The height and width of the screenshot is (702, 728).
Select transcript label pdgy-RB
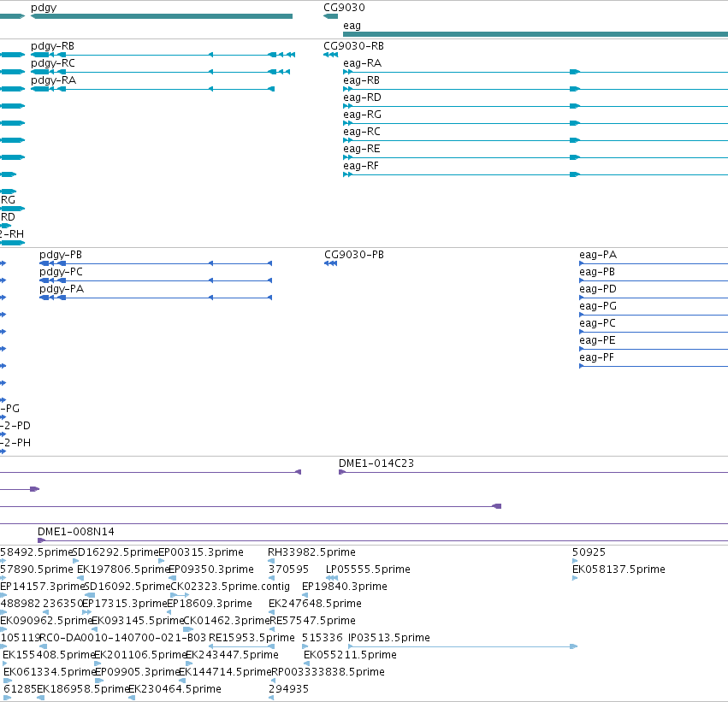tap(52, 46)
